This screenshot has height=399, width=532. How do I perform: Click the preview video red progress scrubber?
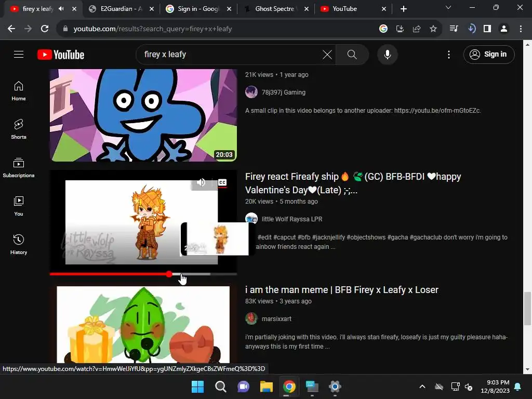(169, 274)
